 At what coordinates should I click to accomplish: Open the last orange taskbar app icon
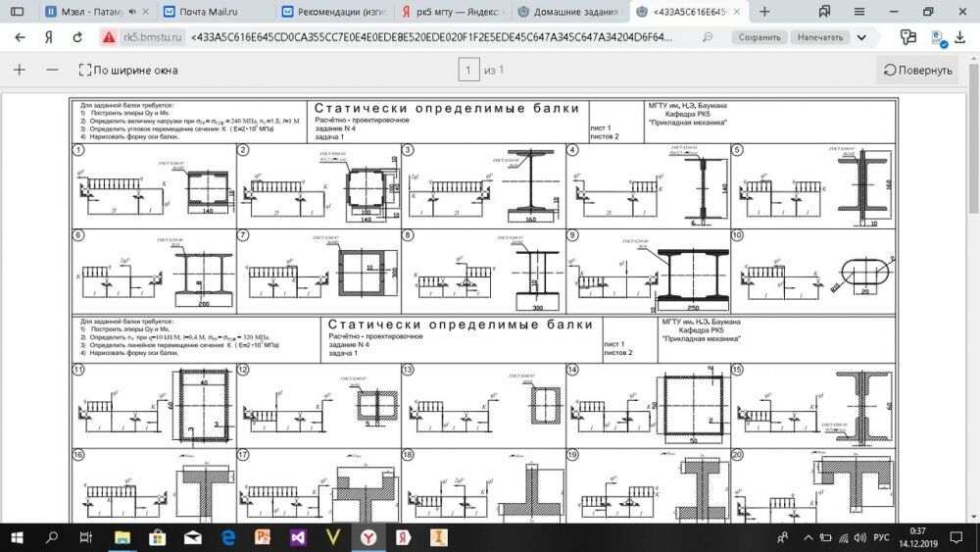click(439, 537)
